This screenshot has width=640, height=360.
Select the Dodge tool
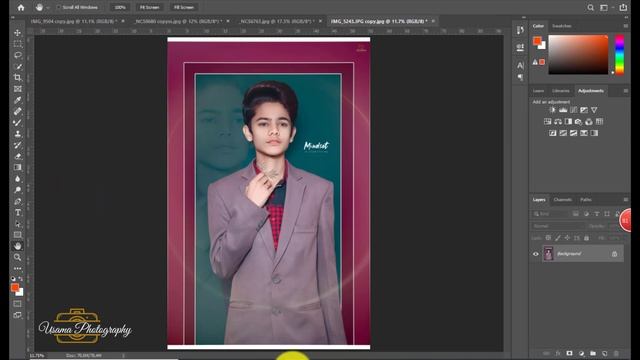pos(18,190)
